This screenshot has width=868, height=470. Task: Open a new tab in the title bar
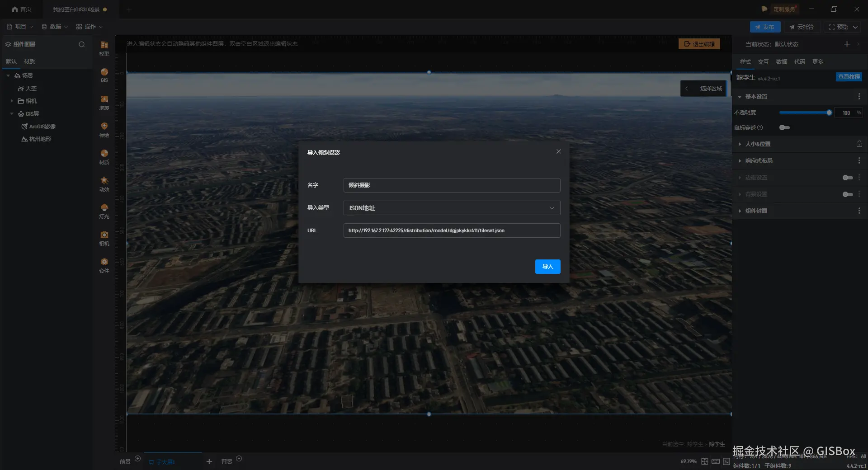tap(129, 9)
